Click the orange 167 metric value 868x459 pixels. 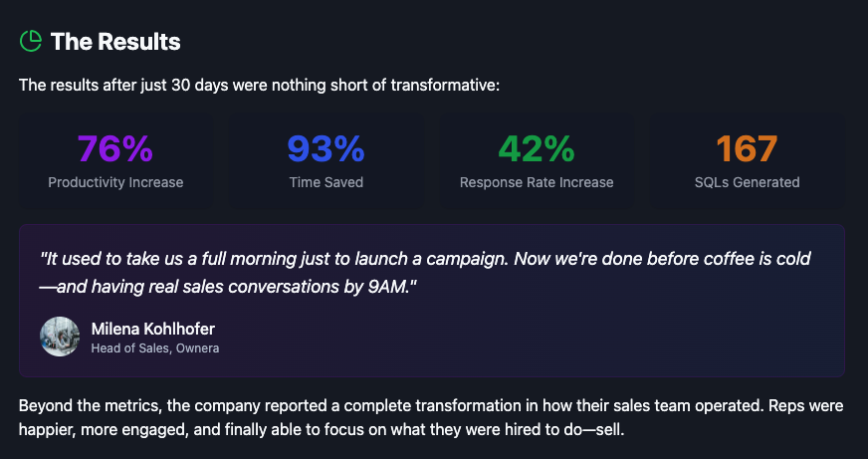[x=747, y=148]
